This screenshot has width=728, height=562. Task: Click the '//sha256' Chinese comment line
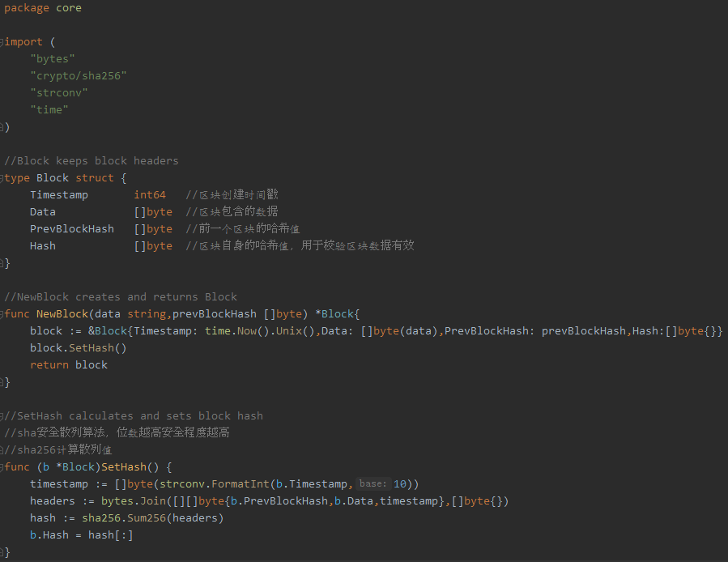pyautogui.click(x=58, y=449)
